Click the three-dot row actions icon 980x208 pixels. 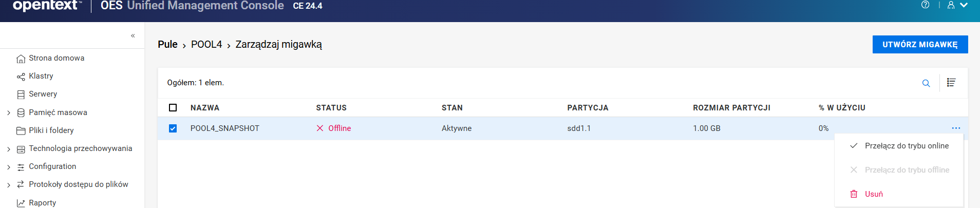click(x=955, y=128)
